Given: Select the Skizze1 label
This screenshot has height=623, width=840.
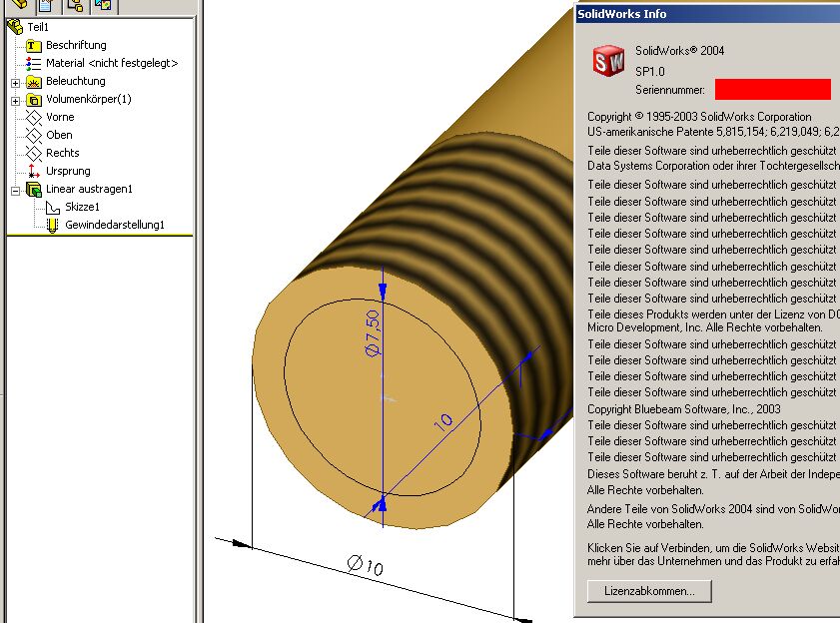Looking at the screenshot, I should click(x=83, y=207).
